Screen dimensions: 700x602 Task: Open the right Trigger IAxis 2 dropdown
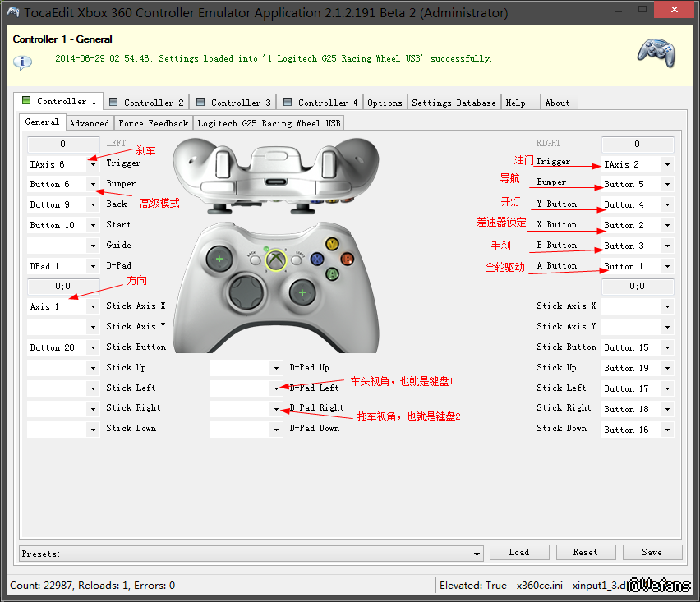click(667, 165)
